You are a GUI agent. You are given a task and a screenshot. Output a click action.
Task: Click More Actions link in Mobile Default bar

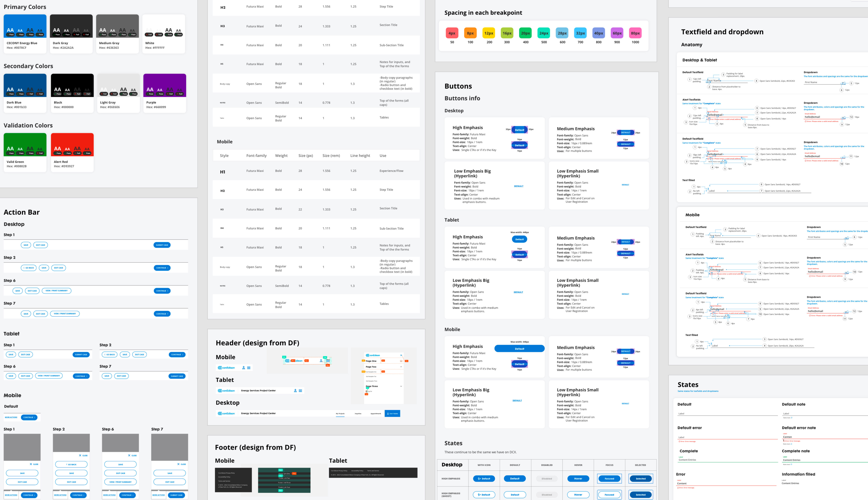pyautogui.click(x=11, y=418)
